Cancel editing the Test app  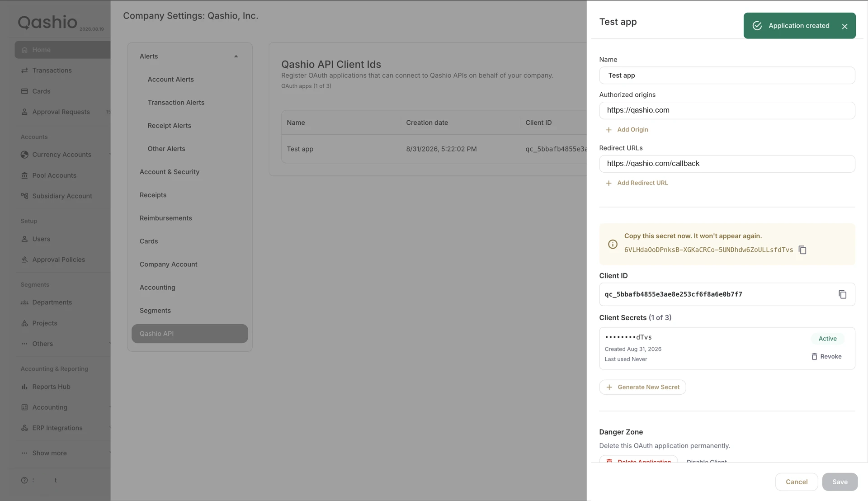point(796,482)
